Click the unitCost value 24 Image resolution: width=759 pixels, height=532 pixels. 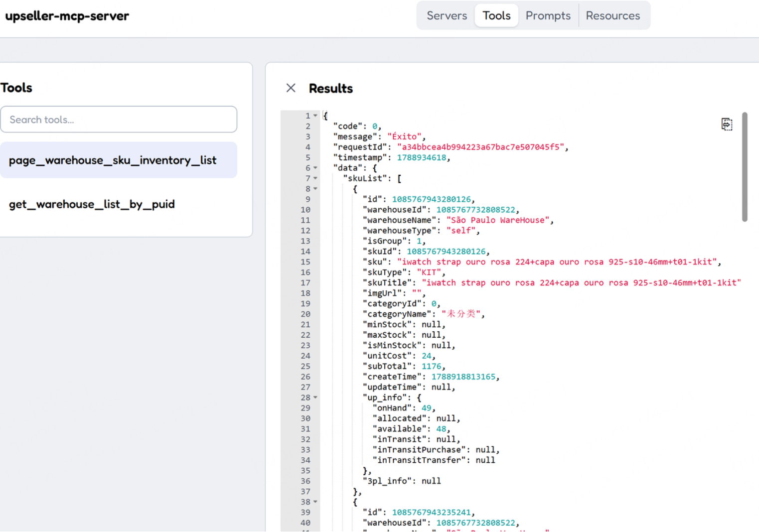click(427, 356)
